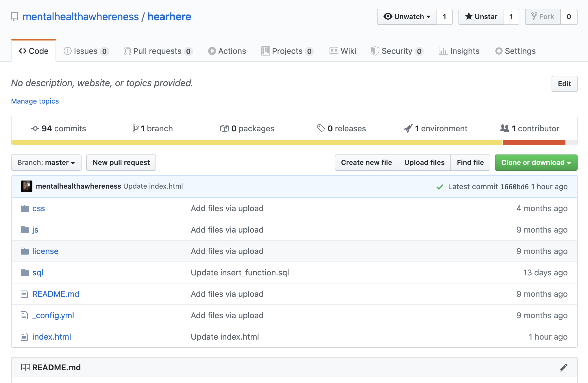The height and width of the screenshot is (383, 588).
Task: Switch to the Issues tab
Action: [86, 51]
